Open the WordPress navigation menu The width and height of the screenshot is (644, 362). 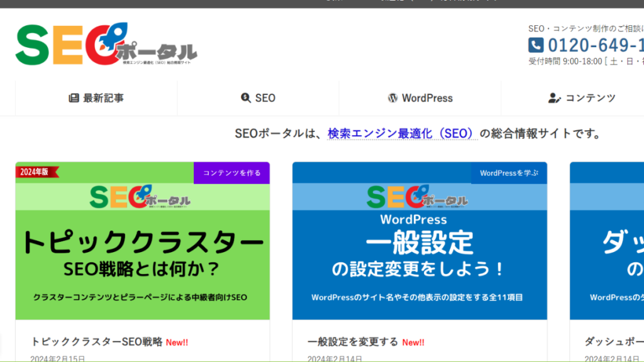click(x=419, y=98)
